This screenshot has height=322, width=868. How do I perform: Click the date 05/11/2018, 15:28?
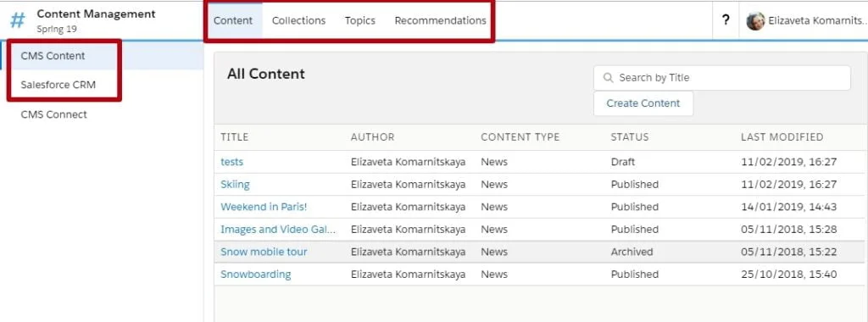pos(789,229)
